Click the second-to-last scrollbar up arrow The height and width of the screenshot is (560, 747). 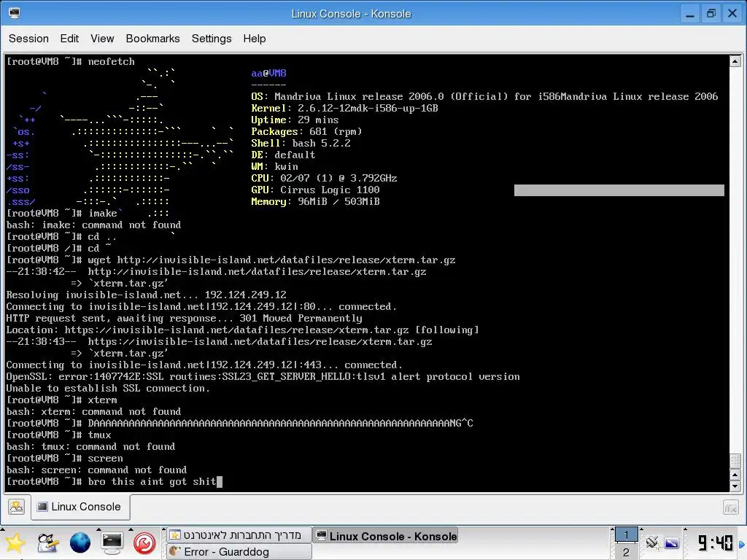pyautogui.click(x=735, y=475)
